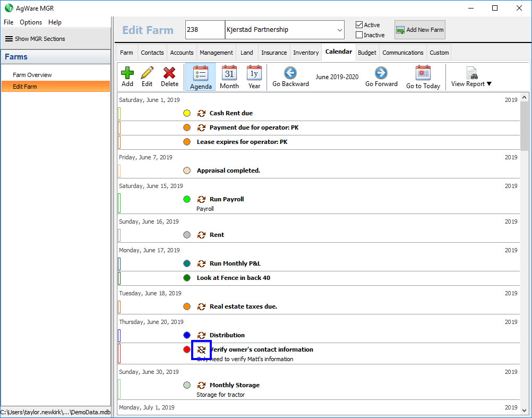Expand the View Report dropdown
532x418 pixels.
471,77
